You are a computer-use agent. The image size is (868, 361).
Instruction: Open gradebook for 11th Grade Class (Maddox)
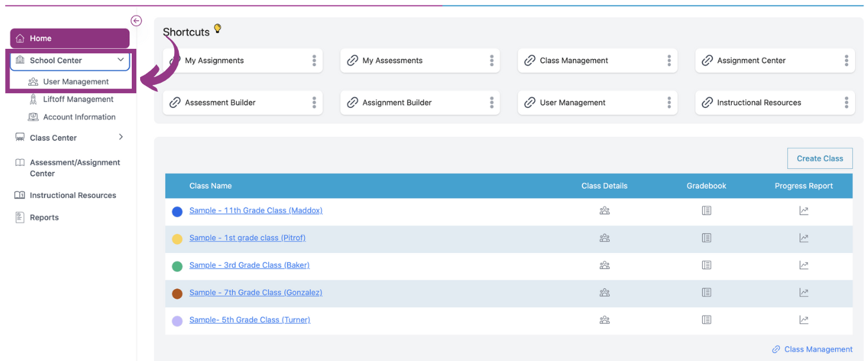pos(707,211)
